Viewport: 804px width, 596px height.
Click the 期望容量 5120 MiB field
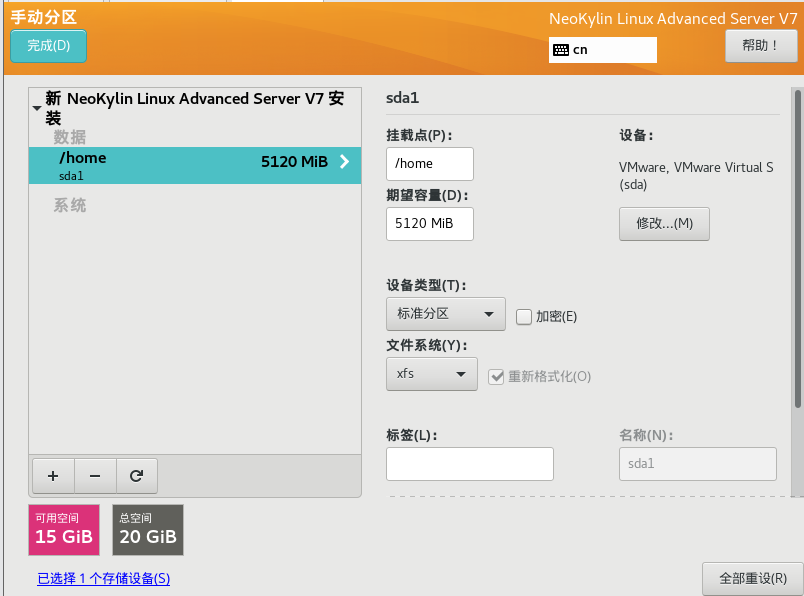(x=430, y=224)
